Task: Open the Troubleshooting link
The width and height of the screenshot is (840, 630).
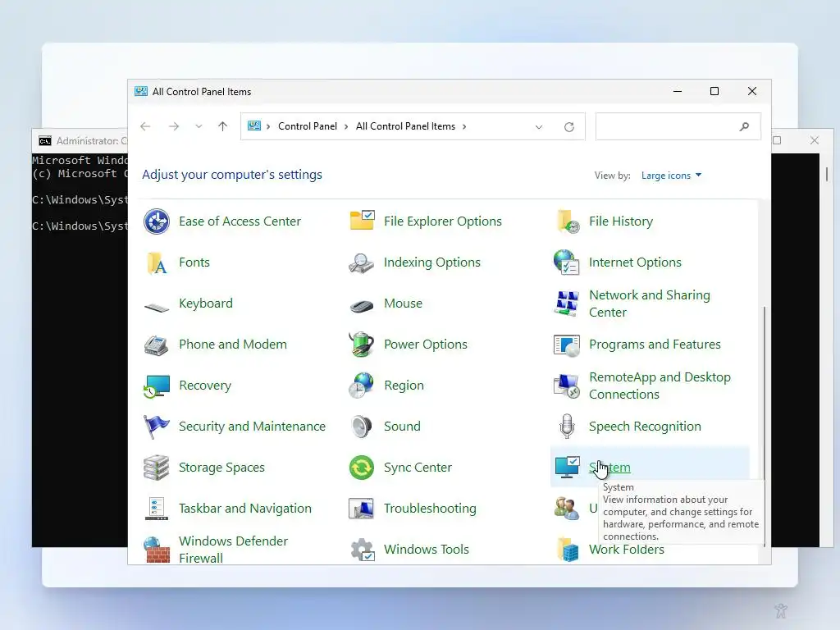Action: coord(430,509)
